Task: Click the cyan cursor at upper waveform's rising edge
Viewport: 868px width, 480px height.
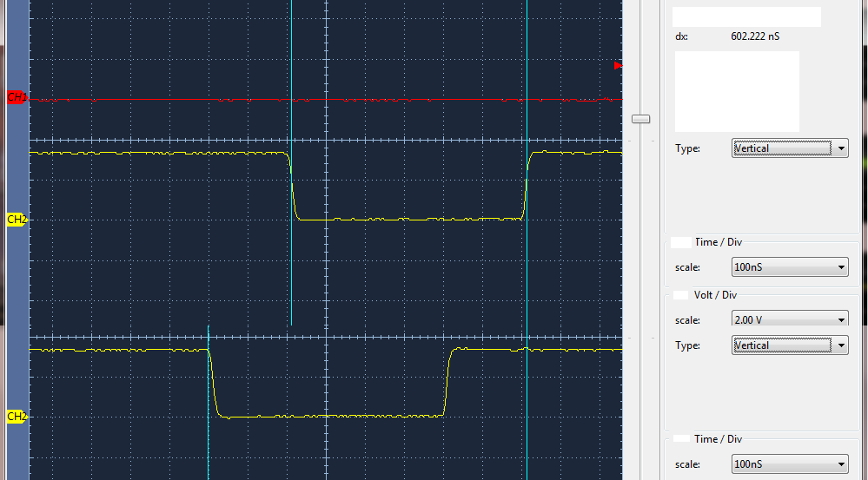Action: [527, 240]
